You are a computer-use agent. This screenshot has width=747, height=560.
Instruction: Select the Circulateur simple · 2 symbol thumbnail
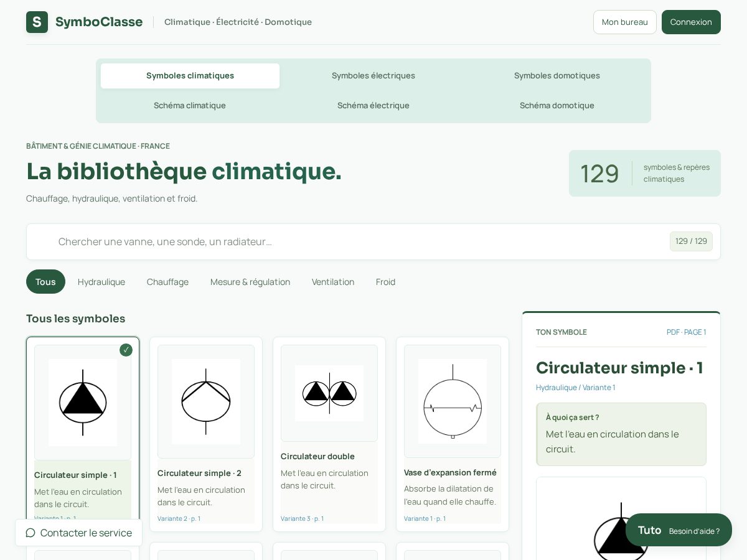coord(206,401)
